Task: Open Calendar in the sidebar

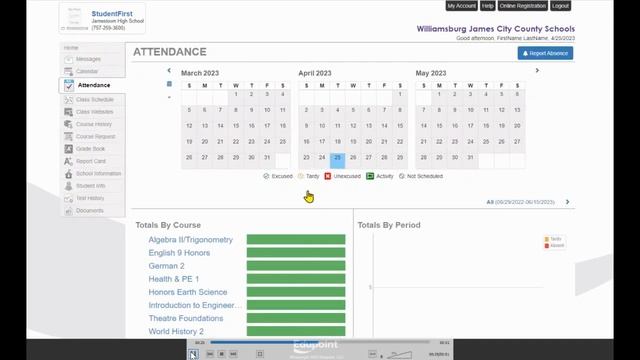Action: point(87,71)
